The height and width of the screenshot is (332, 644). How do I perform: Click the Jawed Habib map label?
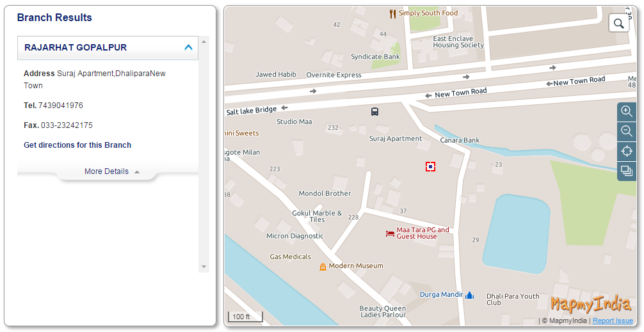tap(276, 74)
